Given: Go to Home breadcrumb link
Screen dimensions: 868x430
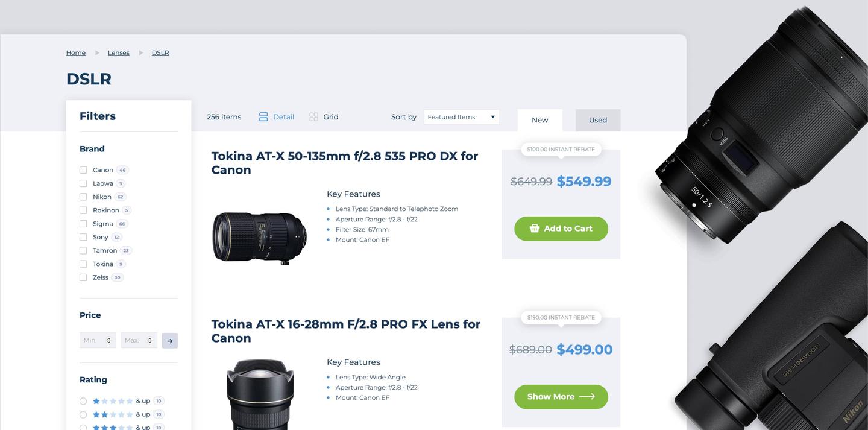Looking at the screenshot, I should (76, 53).
